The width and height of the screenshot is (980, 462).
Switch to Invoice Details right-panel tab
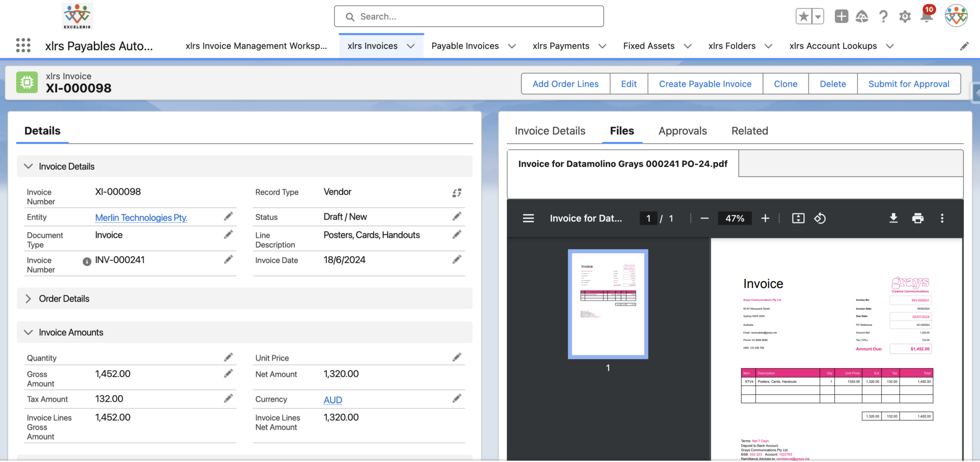(x=550, y=131)
